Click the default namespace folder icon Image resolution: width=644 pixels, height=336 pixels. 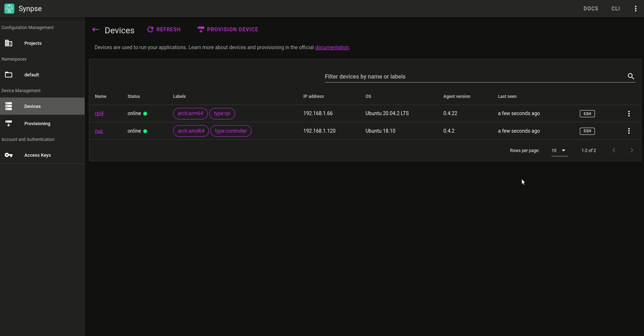coord(9,75)
